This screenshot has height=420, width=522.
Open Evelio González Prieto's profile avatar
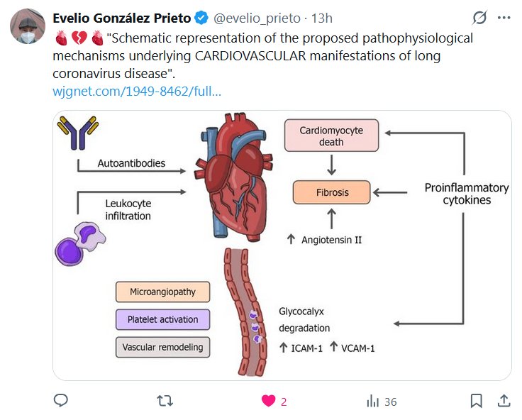27,27
